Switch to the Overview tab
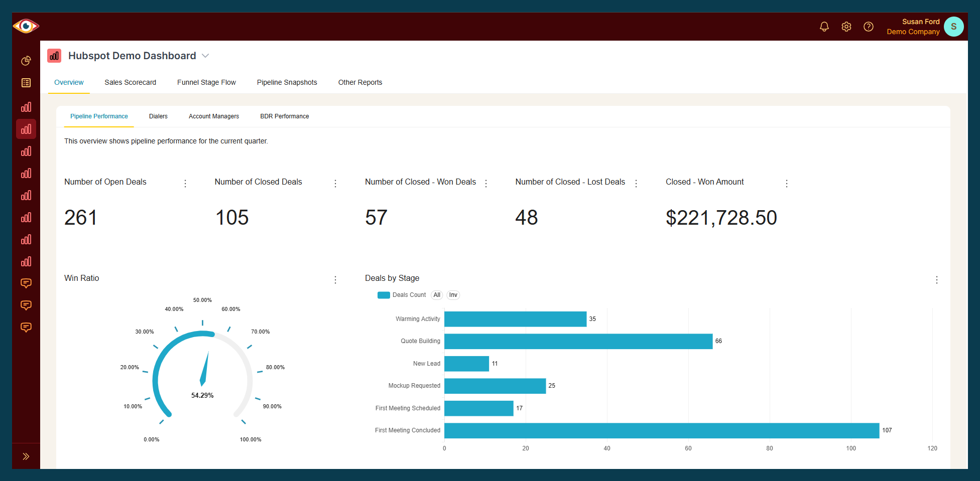Screen dimensions: 980x481 69,82
